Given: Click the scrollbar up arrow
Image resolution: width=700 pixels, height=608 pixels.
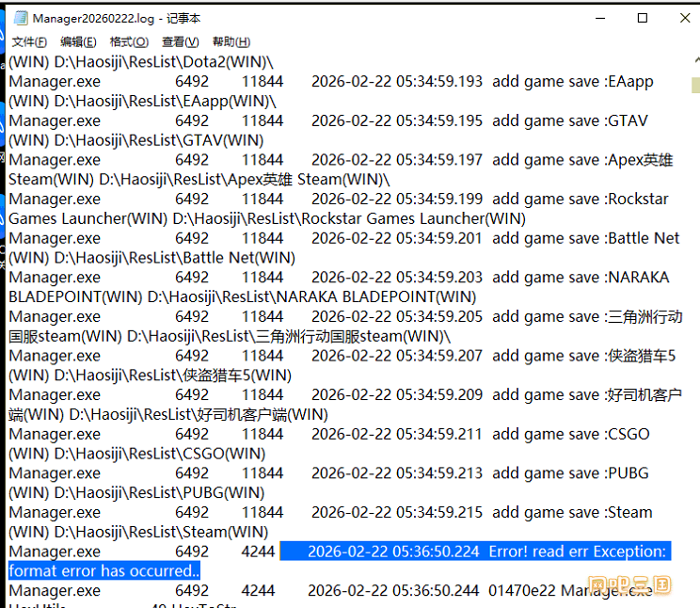Looking at the screenshot, I should pos(696,60).
